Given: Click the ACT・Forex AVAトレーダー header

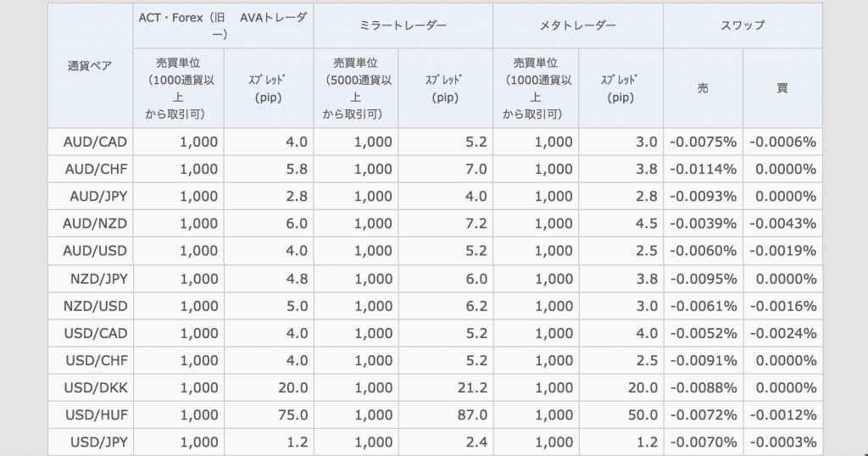Looking at the screenshot, I should (223, 25).
